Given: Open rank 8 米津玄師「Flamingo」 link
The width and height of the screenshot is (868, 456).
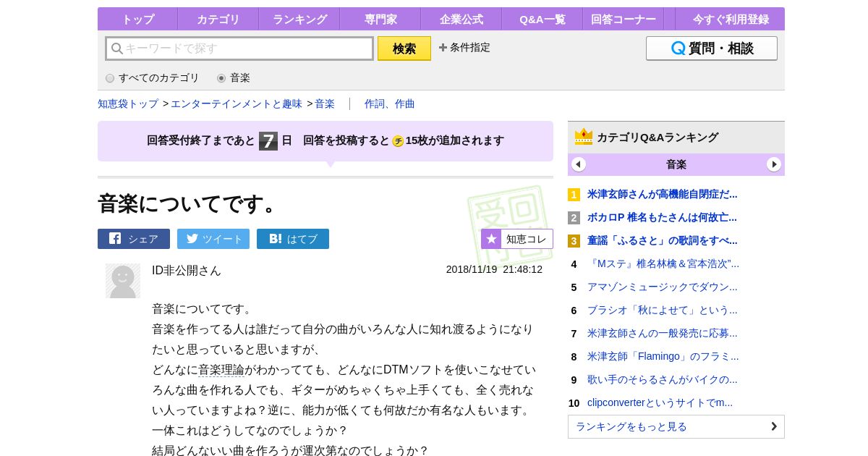Looking at the screenshot, I should pyautogui.click(x=663, y=356).
